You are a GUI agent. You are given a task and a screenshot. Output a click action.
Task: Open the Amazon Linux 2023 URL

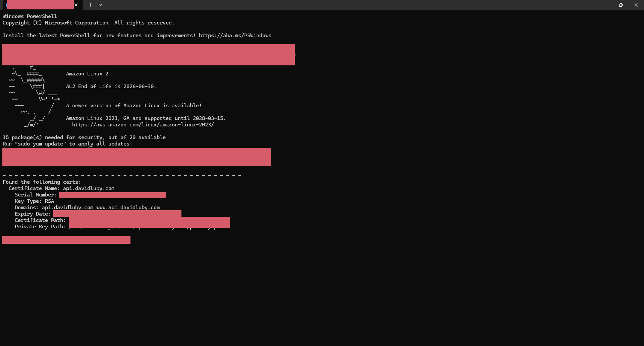(143, 125)
